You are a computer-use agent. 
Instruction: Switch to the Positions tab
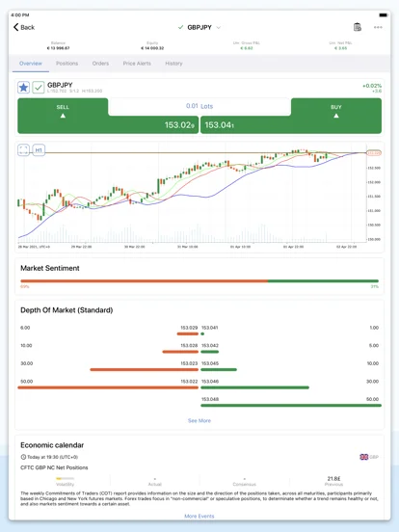click(x=66, y=64)
